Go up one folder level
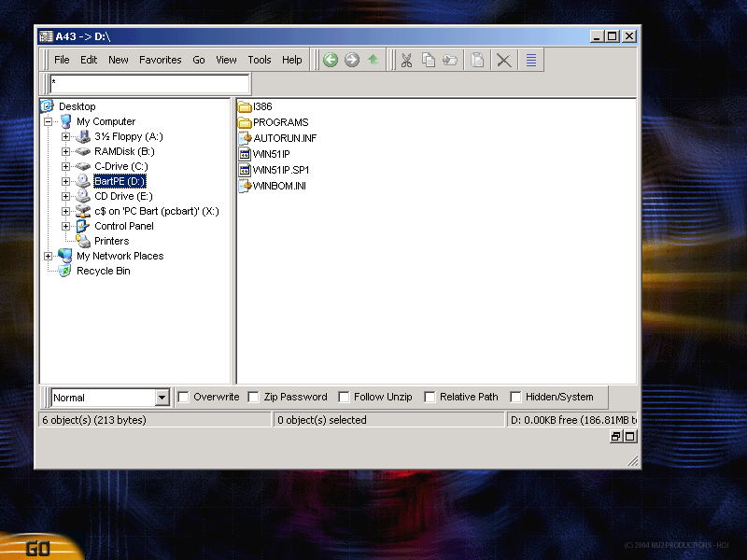The width and height of the screenshot is (747, 560). (373, 60)
